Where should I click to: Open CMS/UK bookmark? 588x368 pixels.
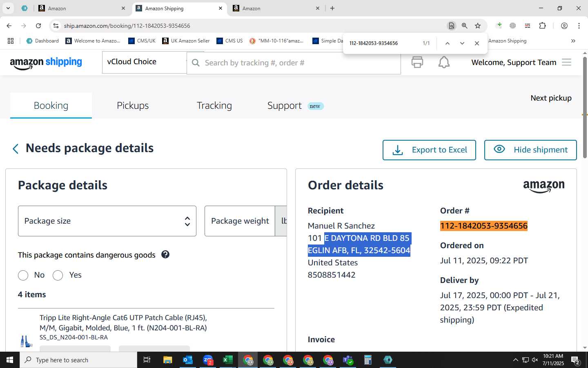(x=142, y=41)
